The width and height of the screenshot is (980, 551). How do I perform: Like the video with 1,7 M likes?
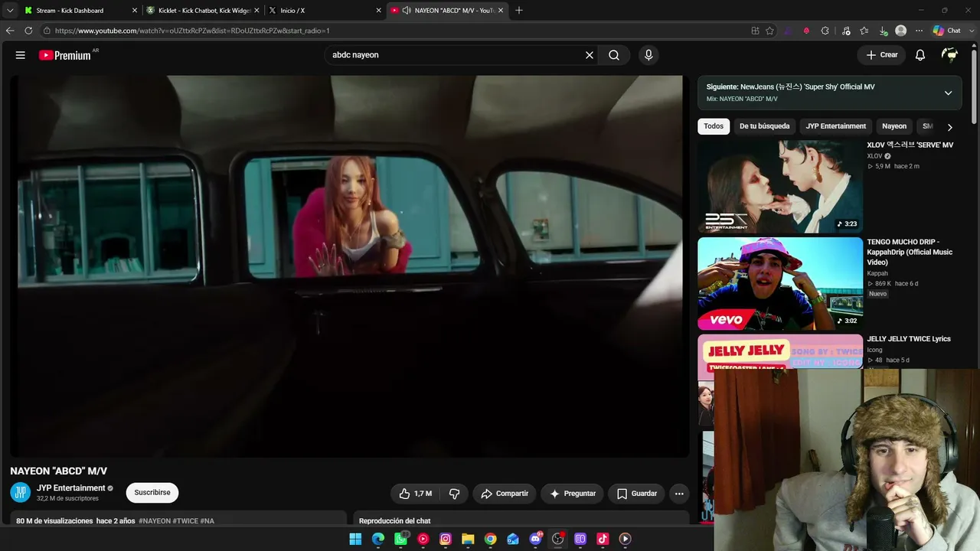[x=416, y=494]
